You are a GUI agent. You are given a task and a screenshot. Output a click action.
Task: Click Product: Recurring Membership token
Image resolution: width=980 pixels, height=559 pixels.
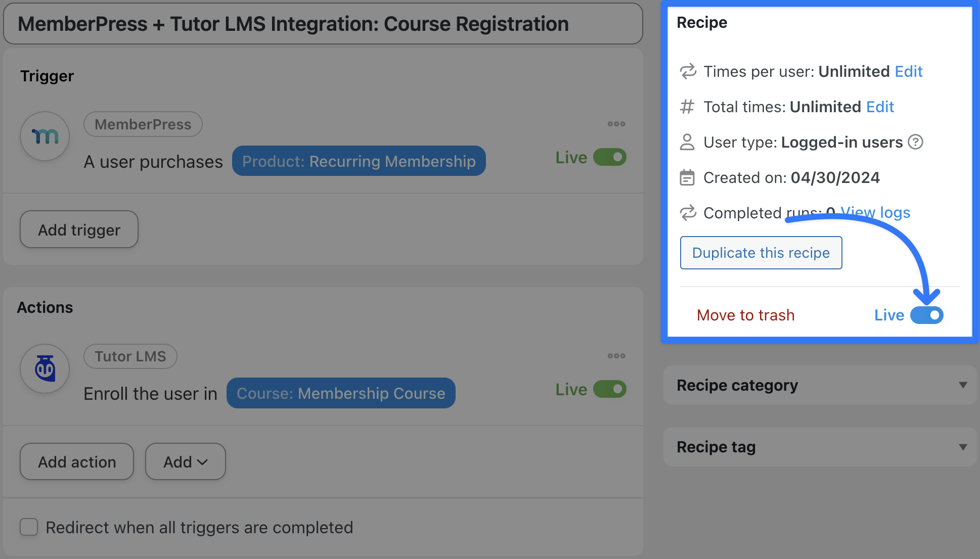(x=359, y=161)
